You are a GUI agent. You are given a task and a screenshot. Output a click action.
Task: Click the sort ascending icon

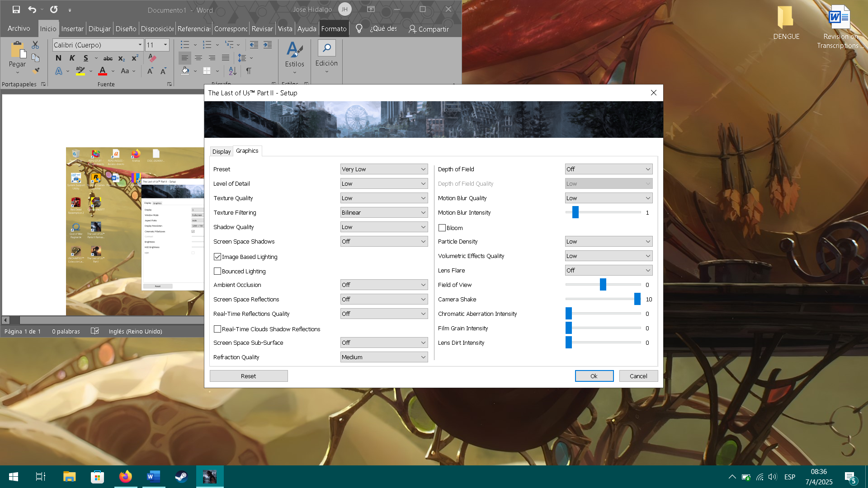[x=232, y=71]
